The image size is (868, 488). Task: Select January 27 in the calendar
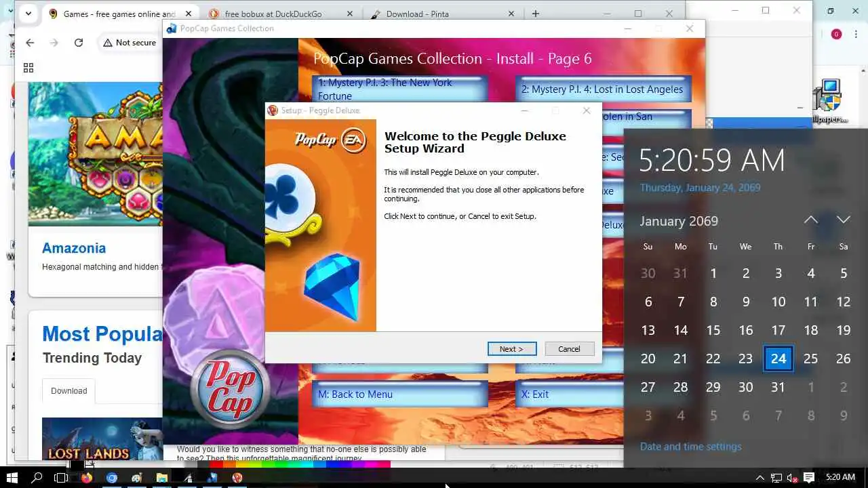click(648, 387)
